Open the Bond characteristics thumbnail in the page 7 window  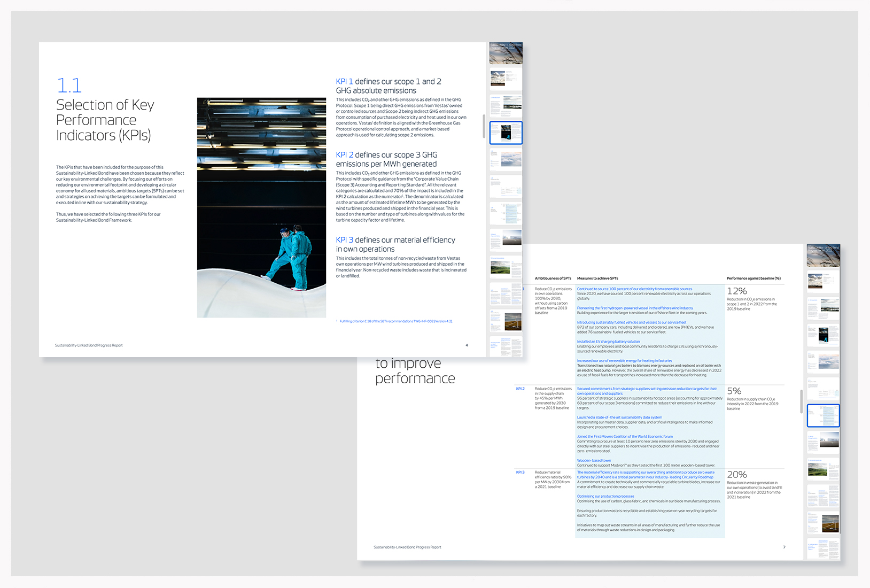pos(824,442)
